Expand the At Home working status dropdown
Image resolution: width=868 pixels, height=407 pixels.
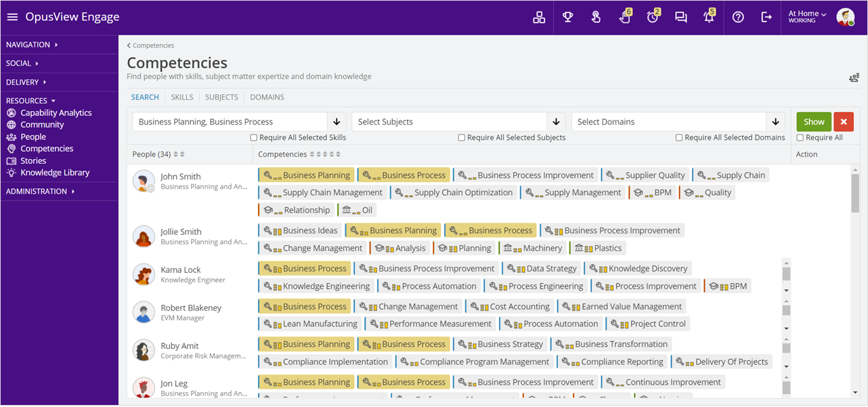[x=807, y=17]
